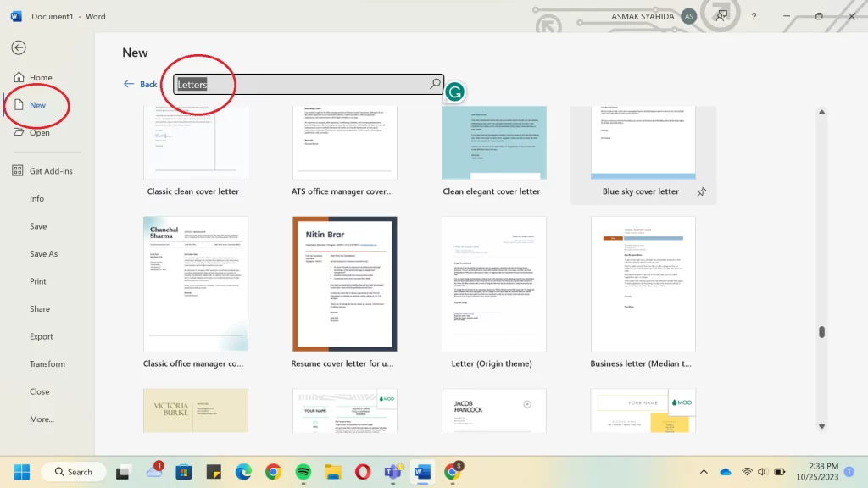
Task: Open Spotify from the taskbar
Action: 303,472
